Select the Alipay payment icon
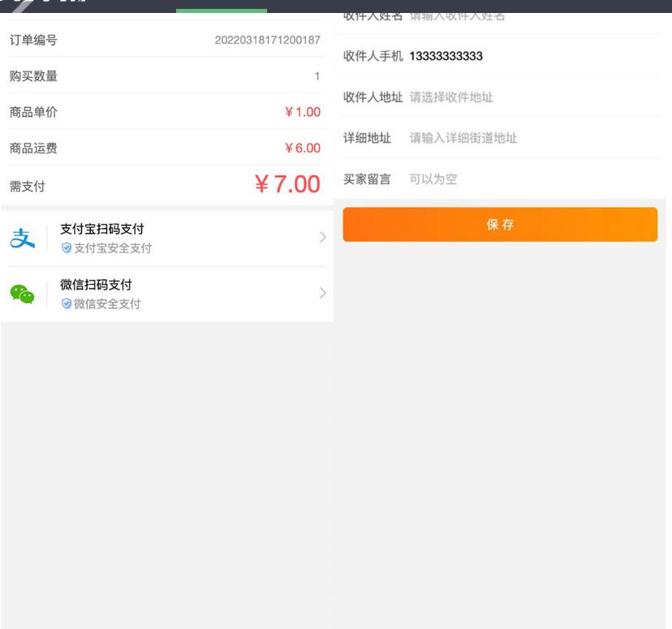The height and width of the screenshot is (629, 672). (x=24, y=236)
